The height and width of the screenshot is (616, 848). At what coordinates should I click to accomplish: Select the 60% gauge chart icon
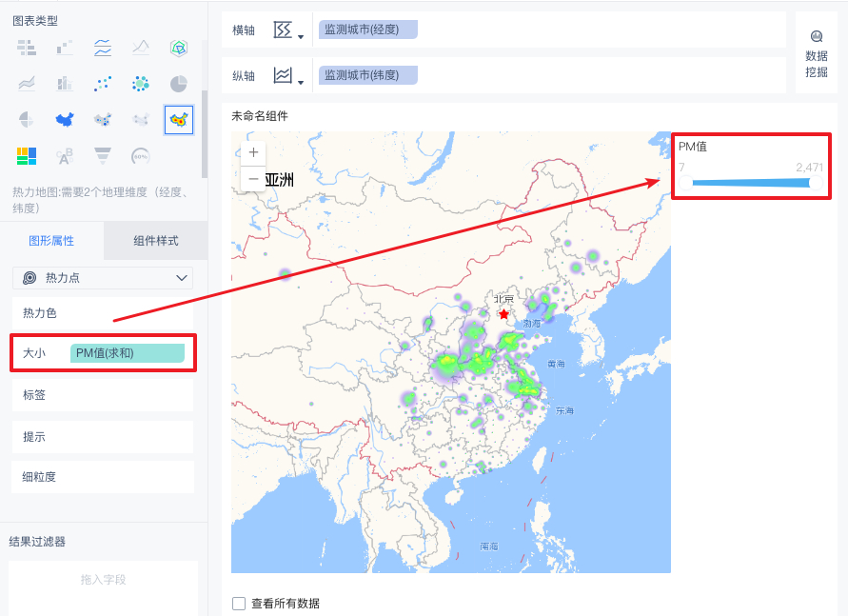point(141,156)
